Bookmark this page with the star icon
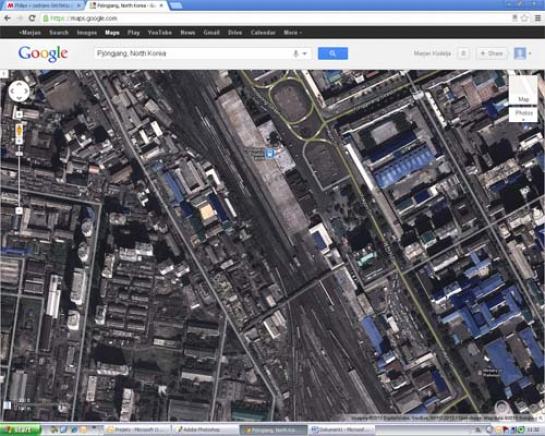 [525, 18]
